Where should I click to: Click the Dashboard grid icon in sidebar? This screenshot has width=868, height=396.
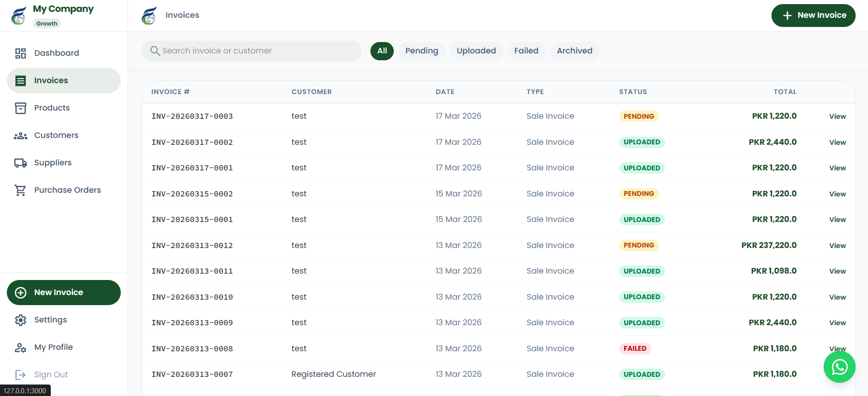[21, 53]
